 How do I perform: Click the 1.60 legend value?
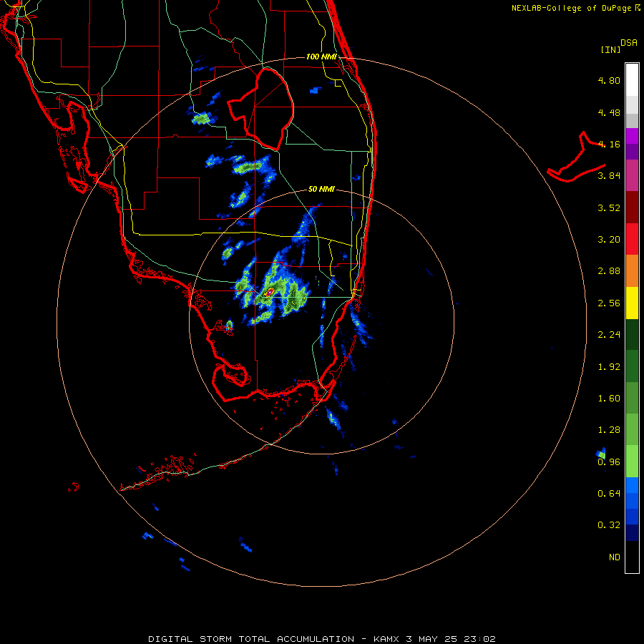[609, 399]
